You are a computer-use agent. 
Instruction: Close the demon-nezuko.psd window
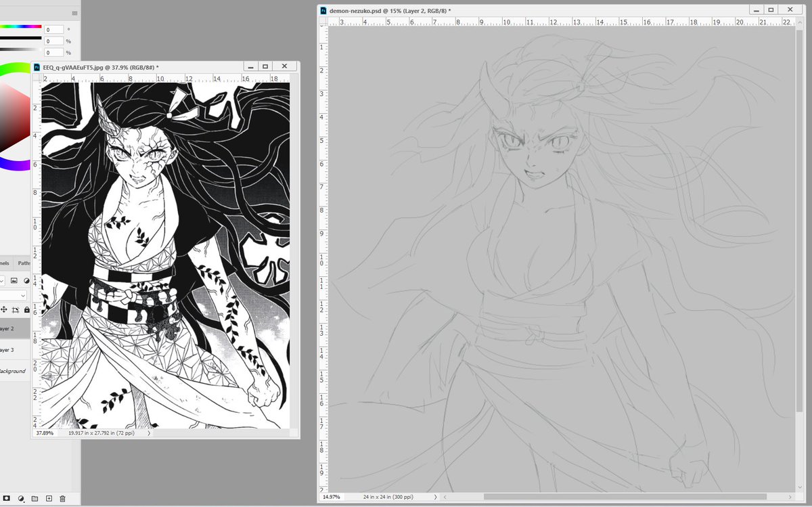[791, 10]
